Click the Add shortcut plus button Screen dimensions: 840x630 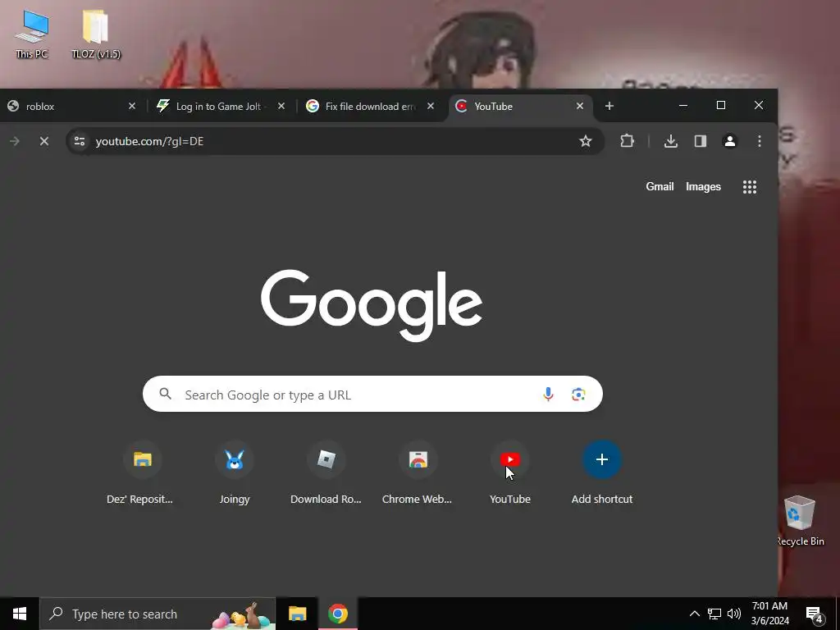point(601,459)
